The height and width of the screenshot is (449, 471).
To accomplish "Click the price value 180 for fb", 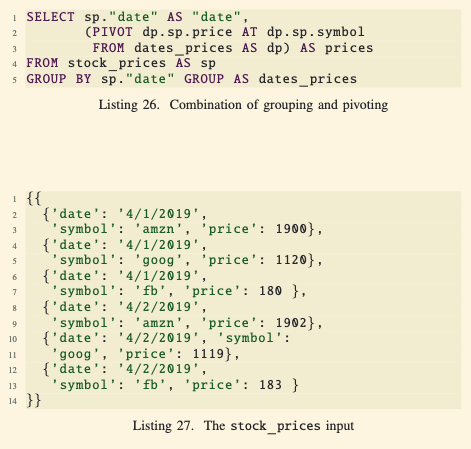I will tap(271, 291).
